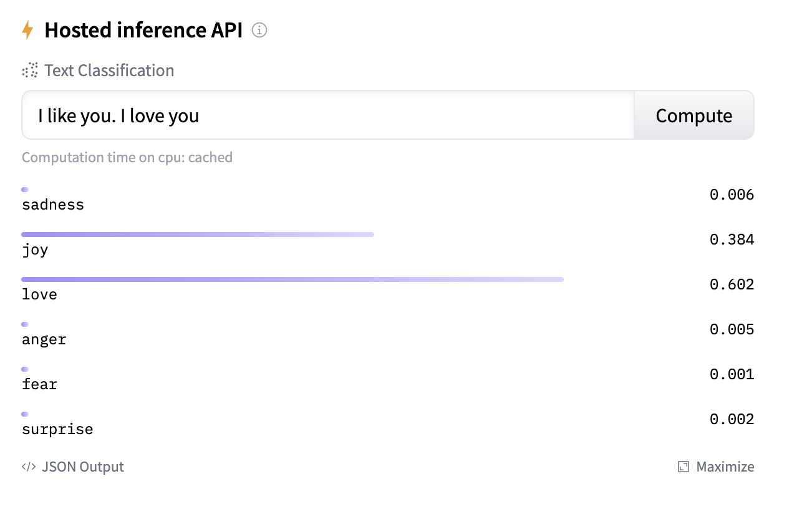Viewport: 812px width, 514px height.
Task: Open the JSON Output view
Action: pyautogui.click(x=73, y=467)
